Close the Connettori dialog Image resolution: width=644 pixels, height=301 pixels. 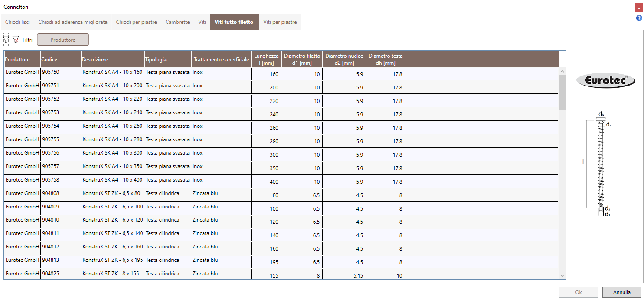click(639, 7)
